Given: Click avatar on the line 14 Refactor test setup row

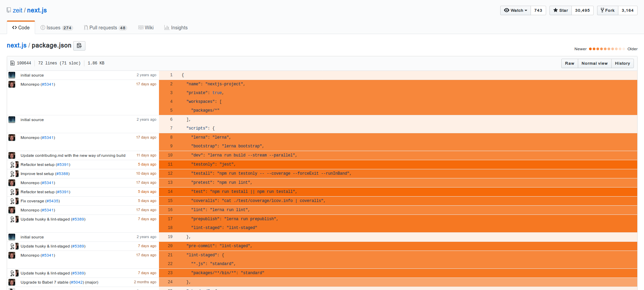Looking at the screenshot, I should (x=14, y=192).
